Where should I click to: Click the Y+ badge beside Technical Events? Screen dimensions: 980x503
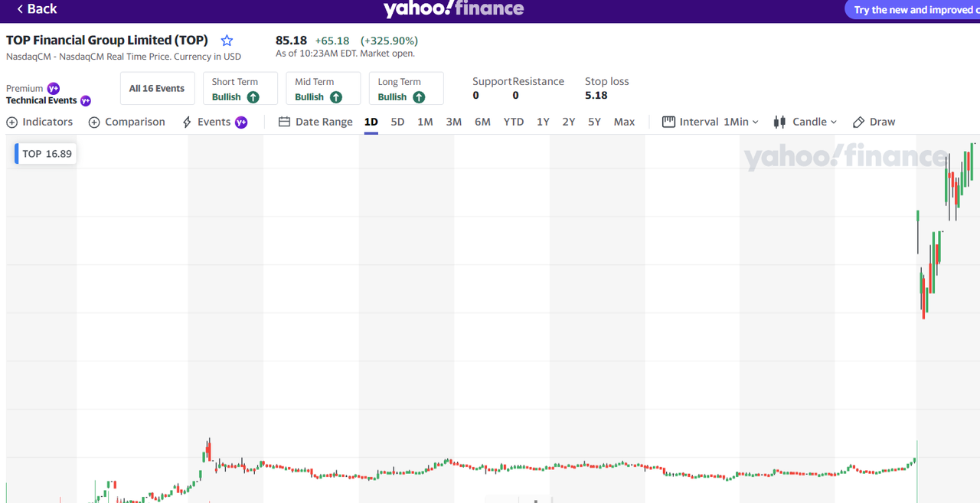coord(86,101)
